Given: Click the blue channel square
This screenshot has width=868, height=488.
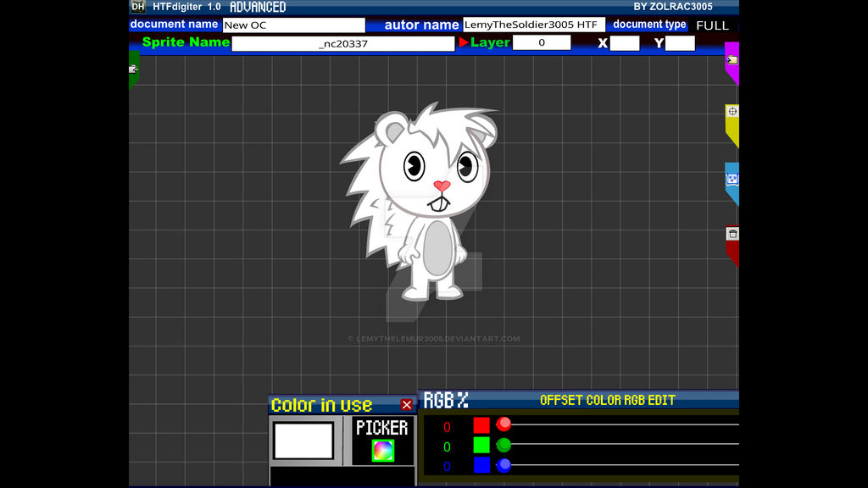Looking at the screenshot, I should point(481,465).
